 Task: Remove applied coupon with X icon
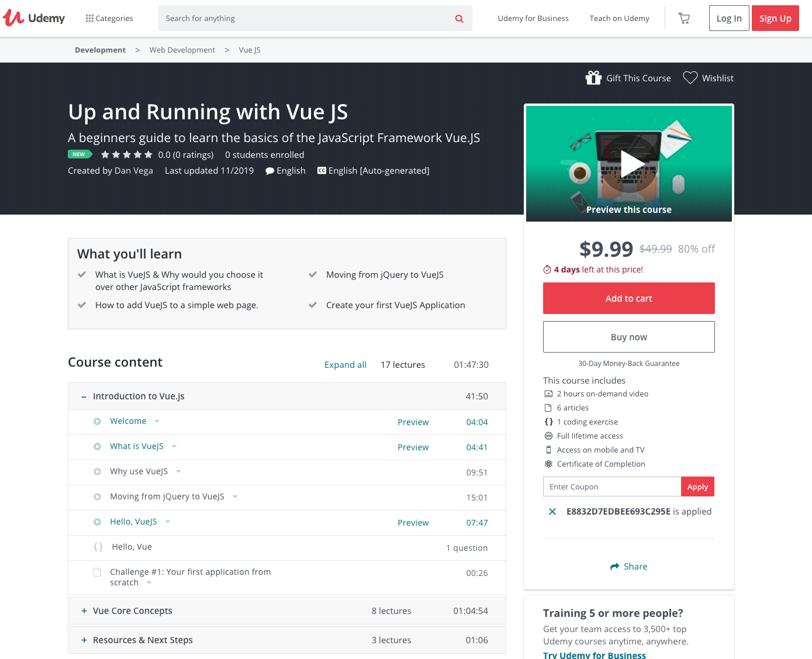pos(552,512)
